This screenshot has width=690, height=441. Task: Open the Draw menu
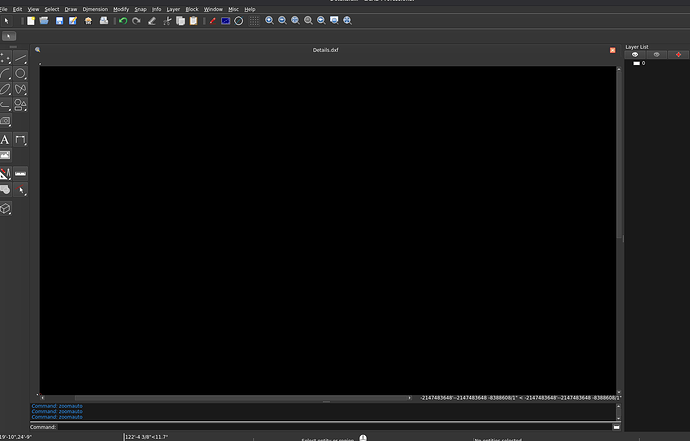pos(71,9)
